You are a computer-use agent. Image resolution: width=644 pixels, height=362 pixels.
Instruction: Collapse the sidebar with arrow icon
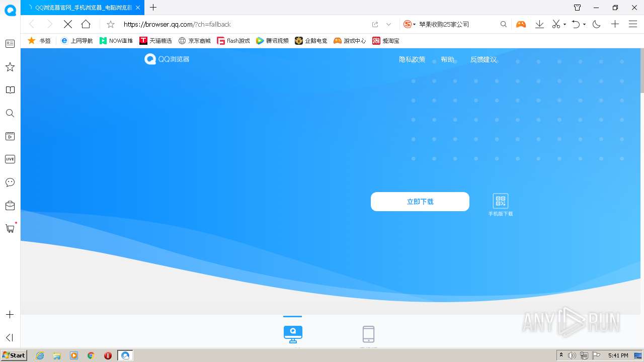(10, 338)
